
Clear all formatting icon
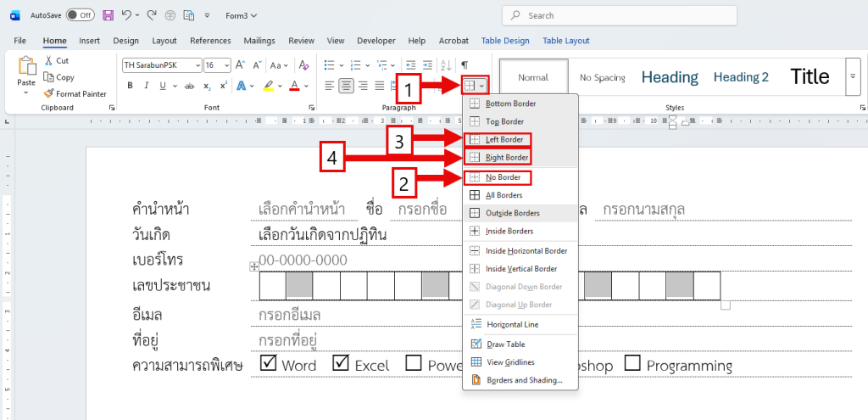tap(304, 64)
